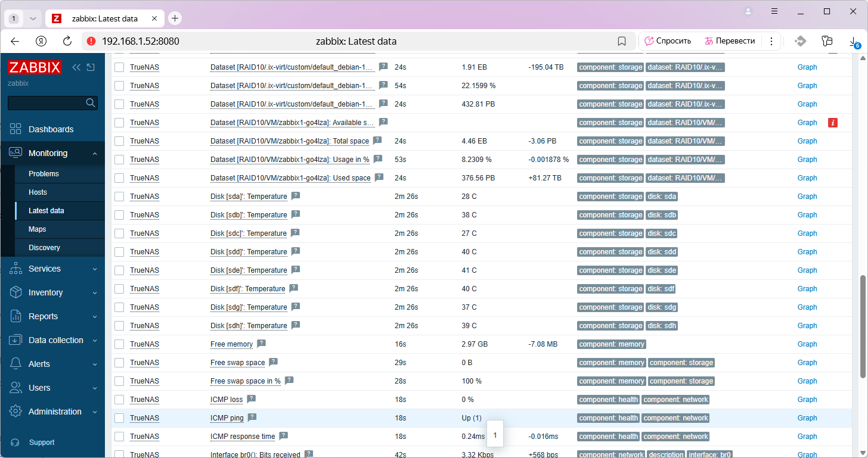868x458 pixels.
Task: Open Graph link for Free memory row
Action: pyautogui.click(x=807, y=344)
